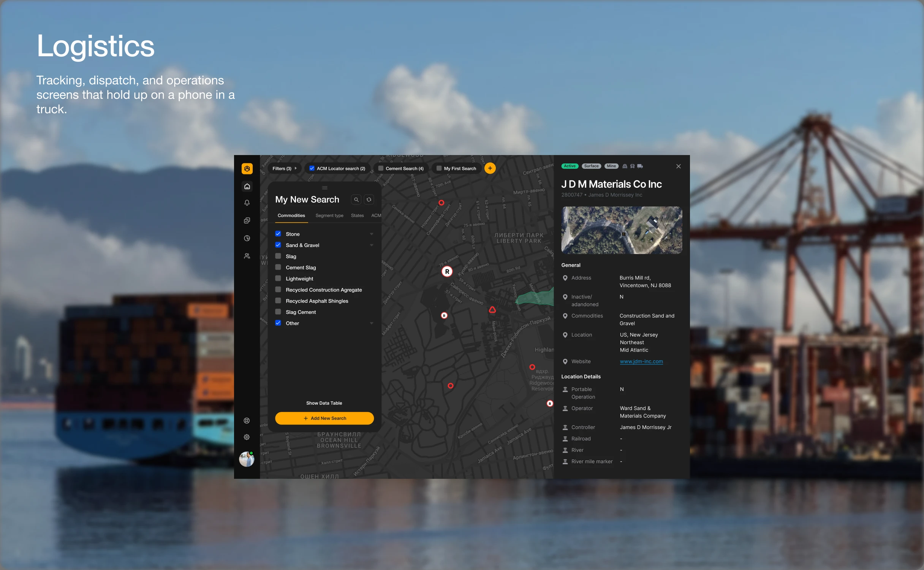The width and height of the screenshot is (924, 570).
Task: Click the ship transport icon
Action: pyautogui.click(x=625, y=166)
